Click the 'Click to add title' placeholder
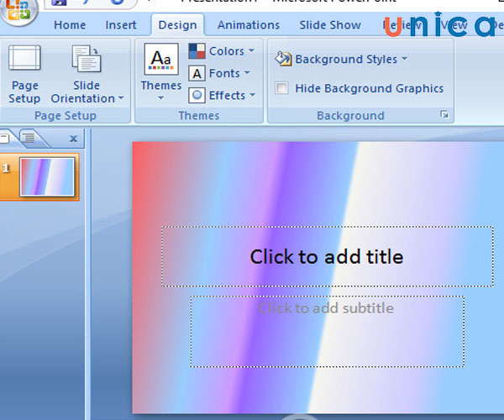Viewport: 504px width, 420px height. (x=328, y=256)
